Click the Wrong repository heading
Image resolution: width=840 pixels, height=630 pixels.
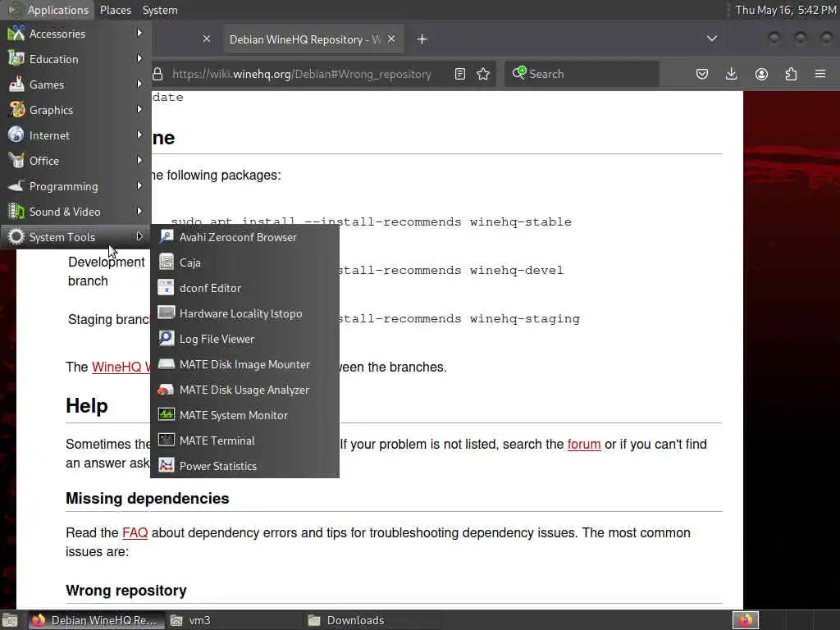tap(126, 591)
